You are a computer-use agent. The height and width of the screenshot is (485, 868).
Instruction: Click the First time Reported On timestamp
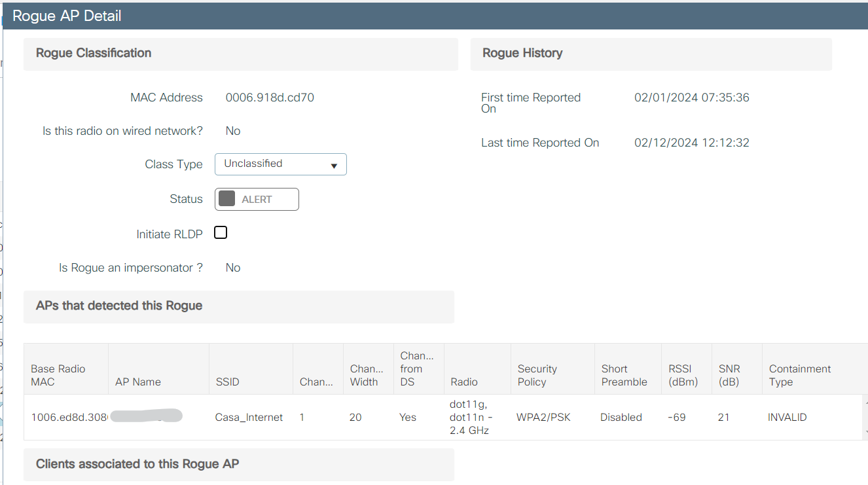pyautogui.click(x=691, y=97)
